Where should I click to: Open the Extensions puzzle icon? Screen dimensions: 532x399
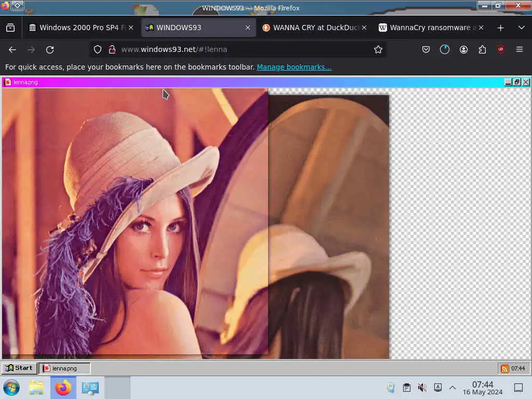(x=482, y=49)
